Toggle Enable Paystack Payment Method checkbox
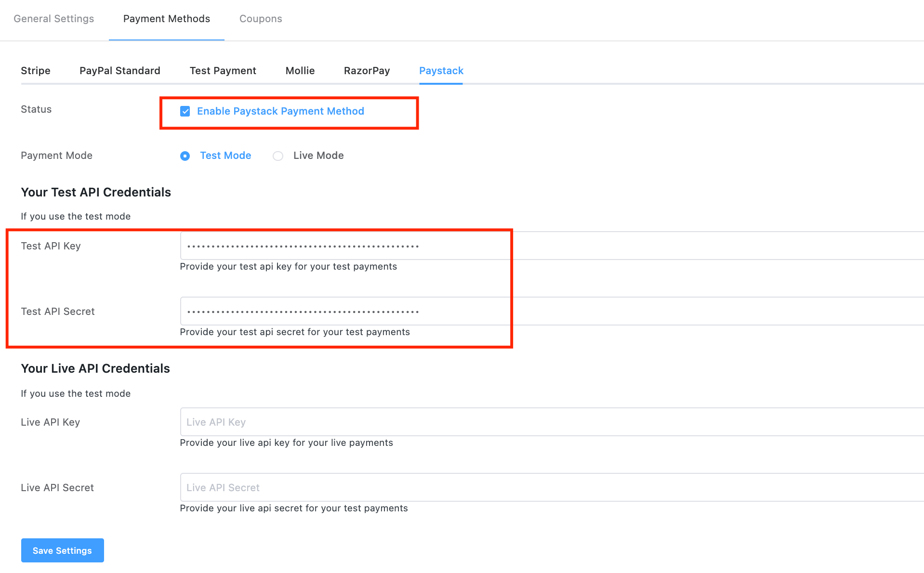 pos(185,111)
